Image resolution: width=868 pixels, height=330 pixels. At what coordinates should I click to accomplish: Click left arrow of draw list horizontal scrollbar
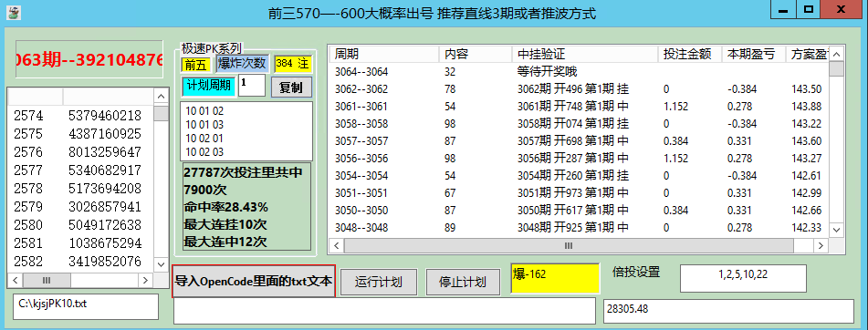point(16,280)
